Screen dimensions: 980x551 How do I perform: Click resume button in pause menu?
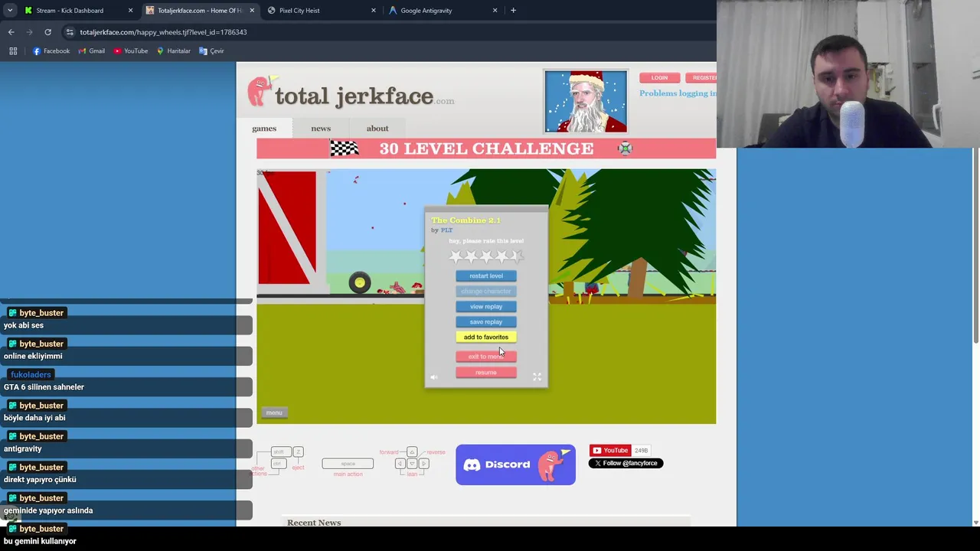point(486,373)
